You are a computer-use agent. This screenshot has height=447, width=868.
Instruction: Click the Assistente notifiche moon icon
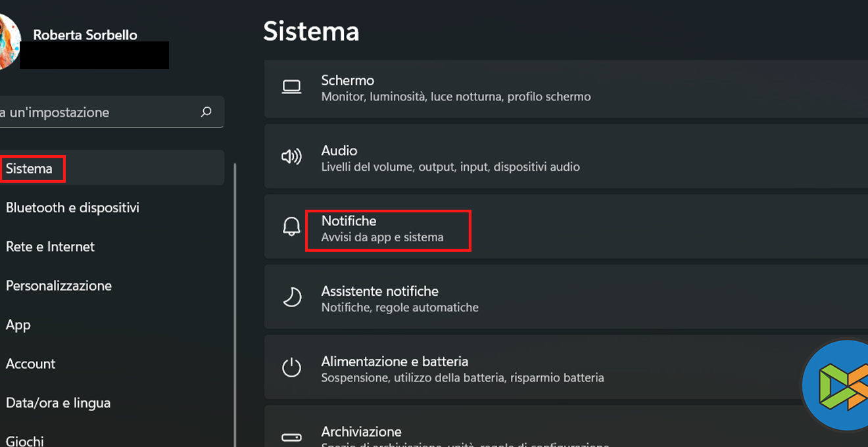coord(291,297)
